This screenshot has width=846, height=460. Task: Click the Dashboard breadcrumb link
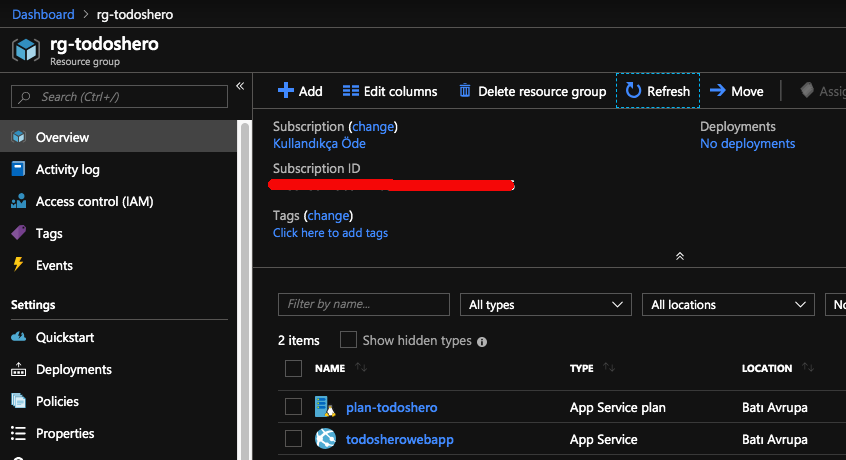43,14
